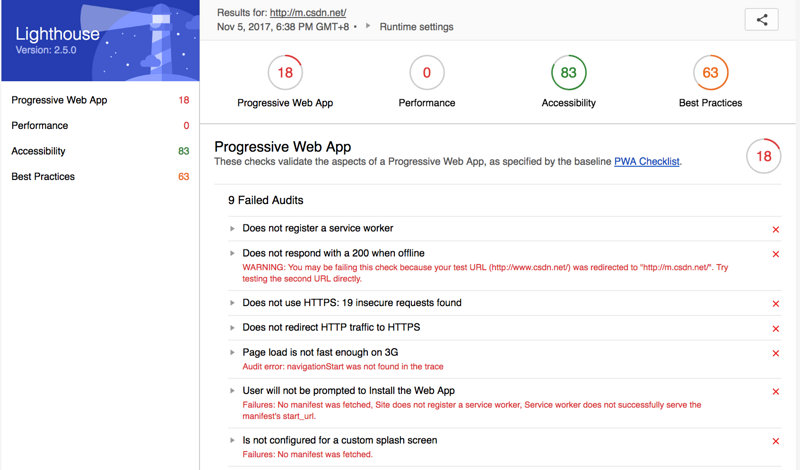Image resolution: width=800 pixels, height=470 pixels.
Task: Click red X for Install the Web App audit
Action: coord(776,391)
